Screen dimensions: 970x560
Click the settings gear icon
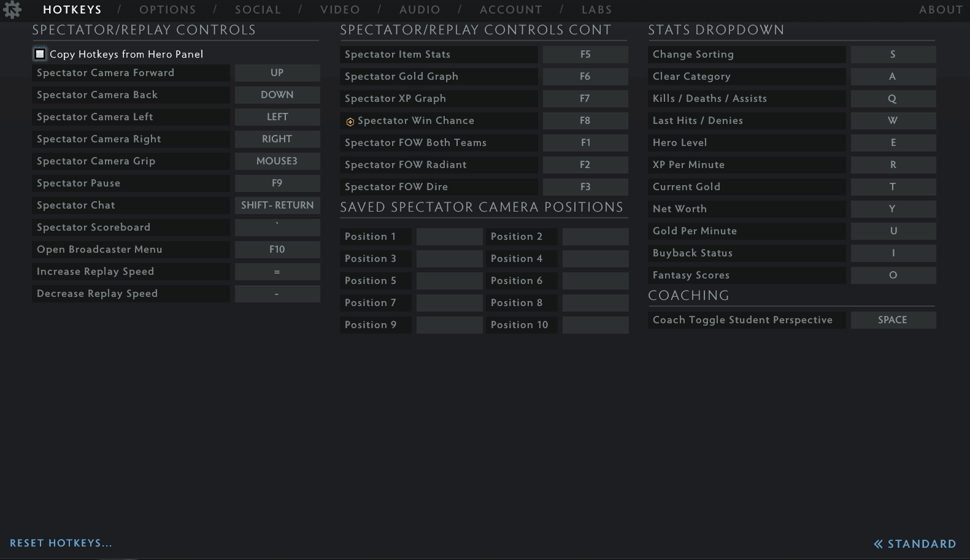[x=12, y=9]
